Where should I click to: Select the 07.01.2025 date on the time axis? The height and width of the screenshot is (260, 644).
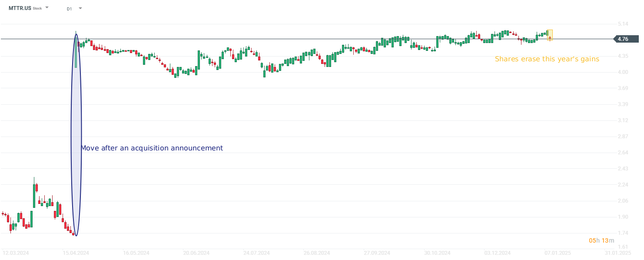point(558,253)
